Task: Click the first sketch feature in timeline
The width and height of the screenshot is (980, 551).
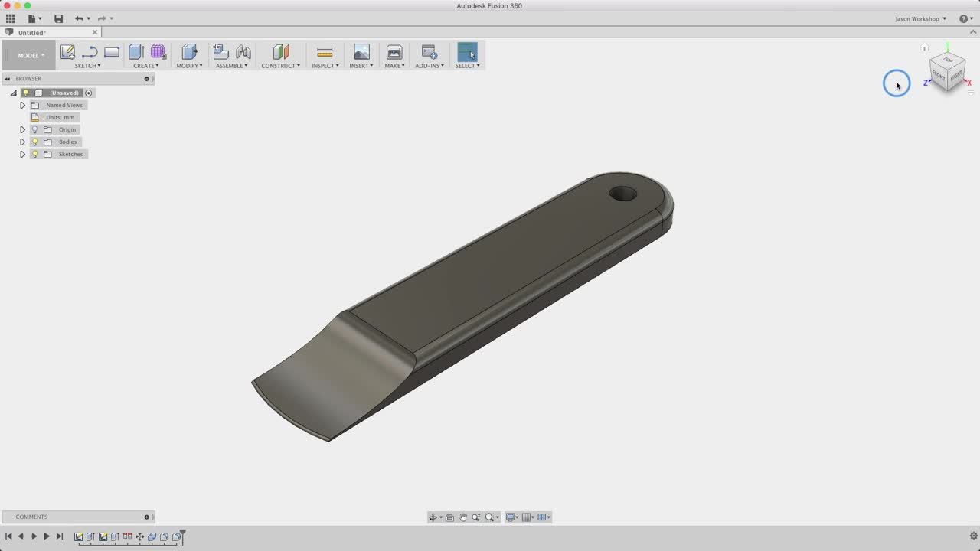Action: tap(78, 536)
